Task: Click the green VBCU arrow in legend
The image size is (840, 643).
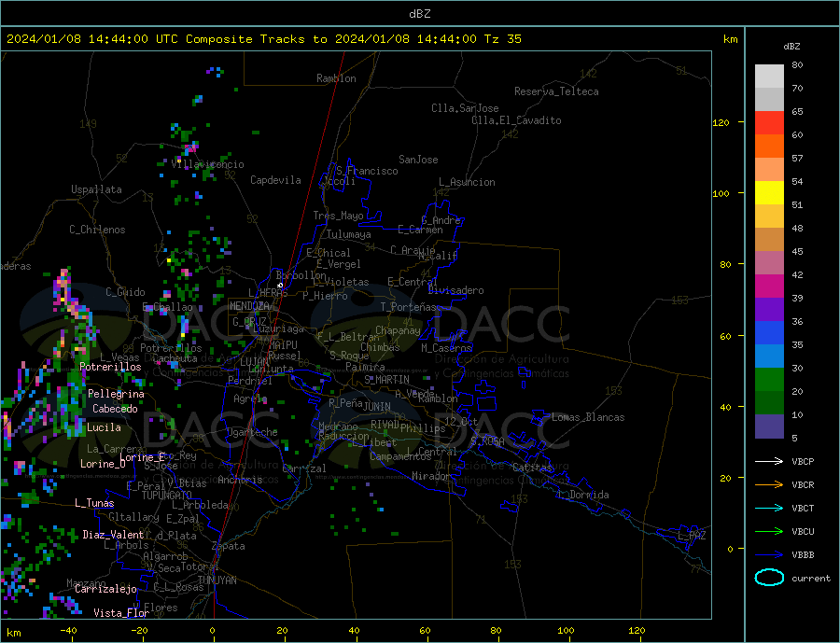Action: click(769, 532)
